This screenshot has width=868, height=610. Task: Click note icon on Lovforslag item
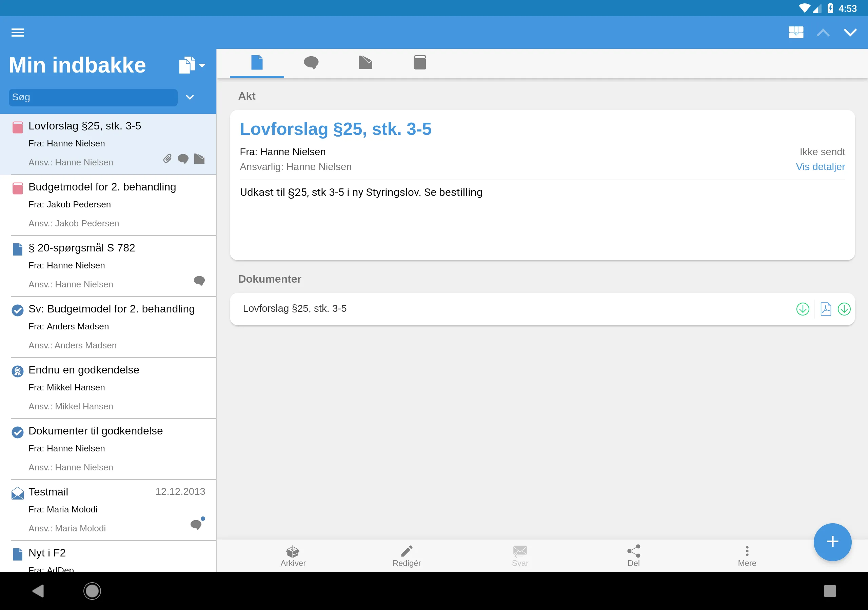199,159
